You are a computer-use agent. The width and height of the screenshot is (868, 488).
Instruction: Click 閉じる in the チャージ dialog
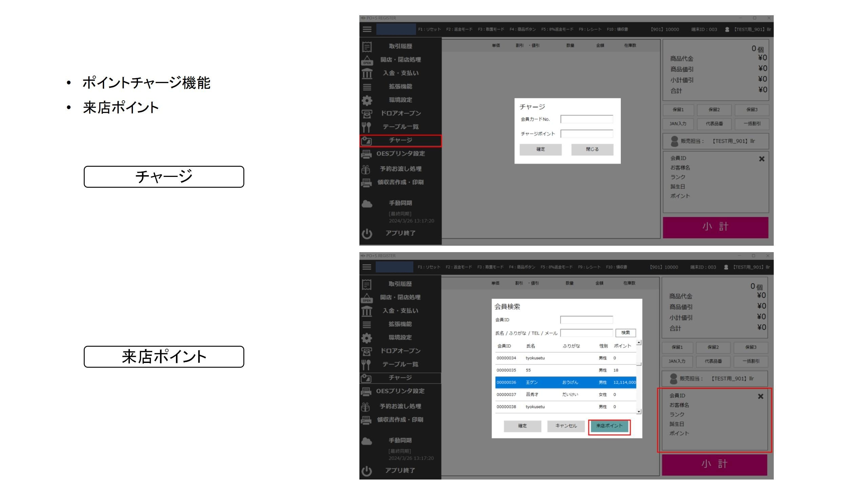(592, 149)
